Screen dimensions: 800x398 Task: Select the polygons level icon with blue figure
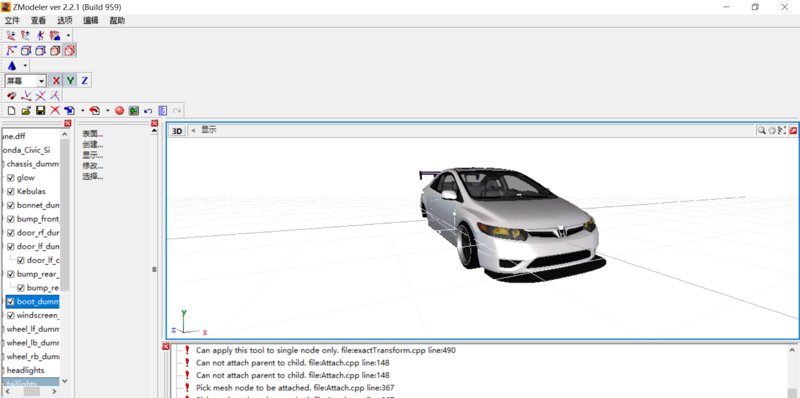click(40, 35)
